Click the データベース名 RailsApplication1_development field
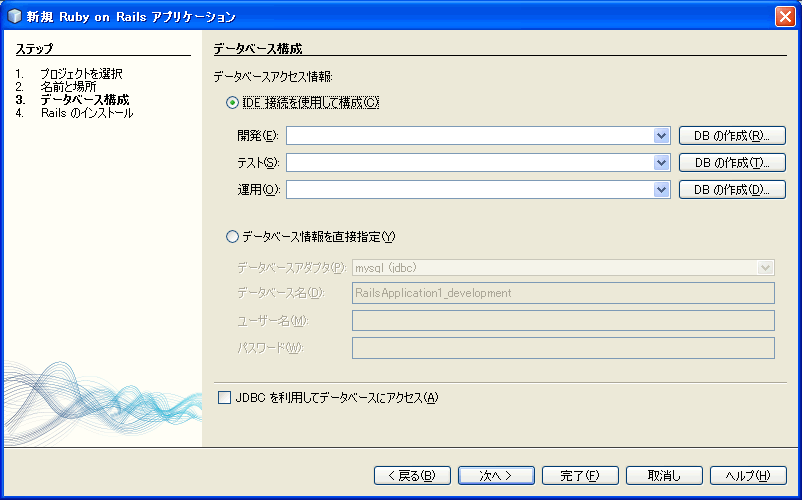The width and height of the screenshot is (802, 500). coord(563,293)
